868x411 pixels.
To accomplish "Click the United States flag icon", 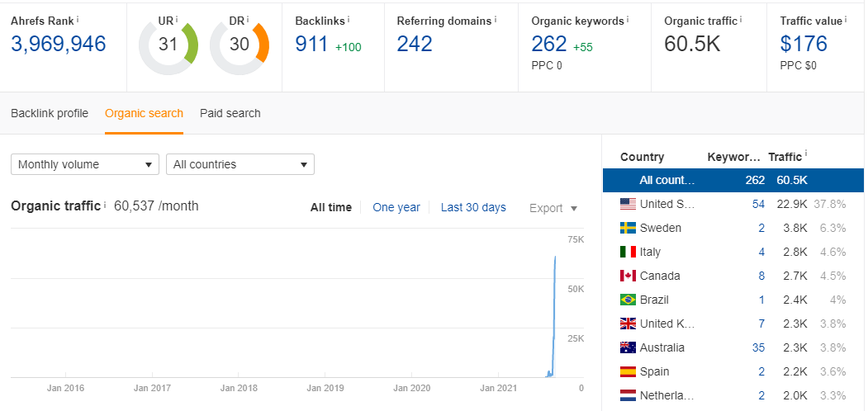I will point(628,204).
